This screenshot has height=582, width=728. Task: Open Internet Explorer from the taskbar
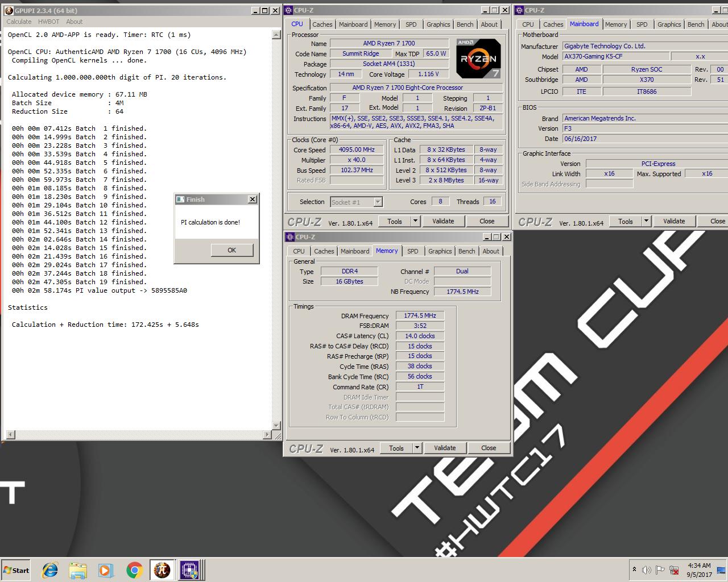point(49,570)
